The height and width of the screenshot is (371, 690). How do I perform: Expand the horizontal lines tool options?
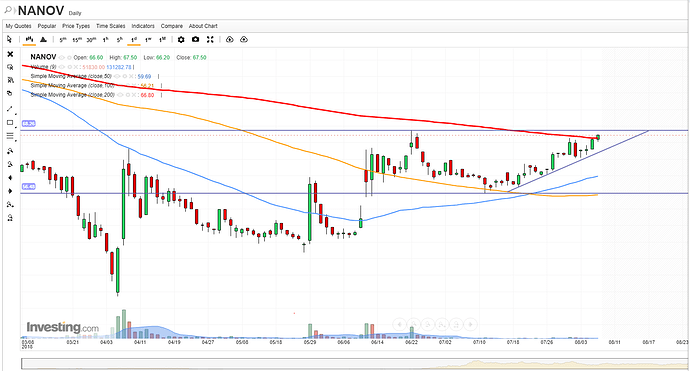coord(16,141)
